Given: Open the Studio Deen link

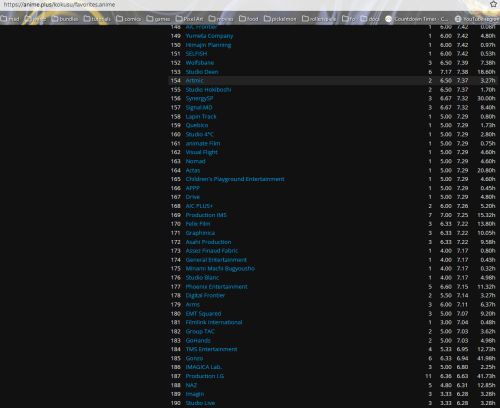Looking at the screenshot, I should pos(202,72).
